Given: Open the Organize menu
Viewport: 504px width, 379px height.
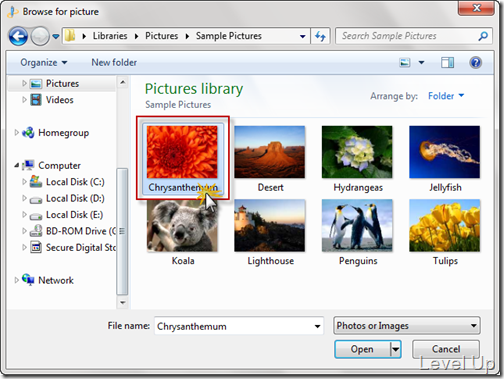Looking at the screenshot, I should [x=44, y=62].
